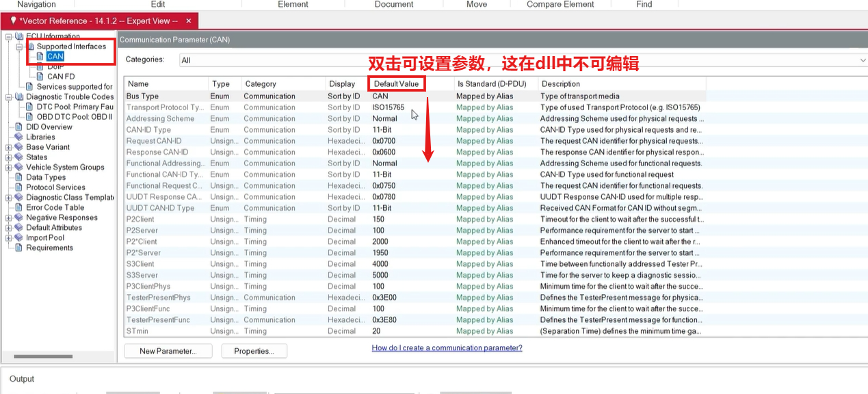The height and width of the screenshot is (394, 868).
Task: Open the Categories dropdown showing All
Action: click(x=523, y=60)
